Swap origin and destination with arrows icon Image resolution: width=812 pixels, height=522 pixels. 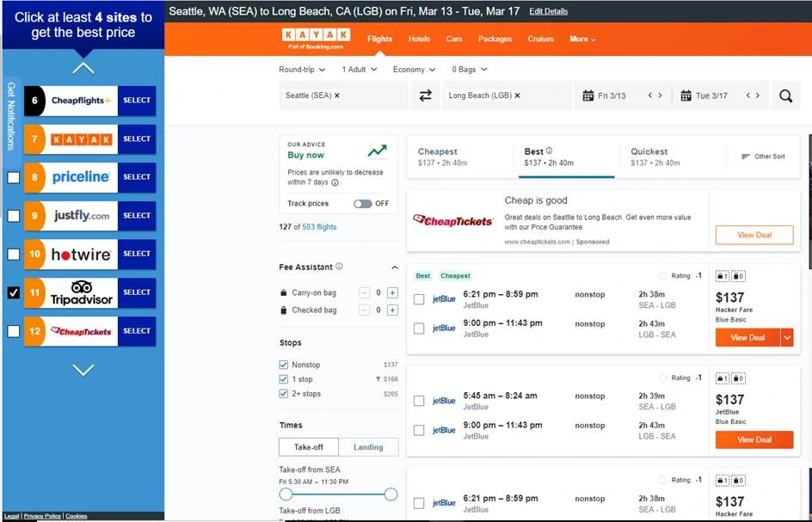[x=425, y=95]
